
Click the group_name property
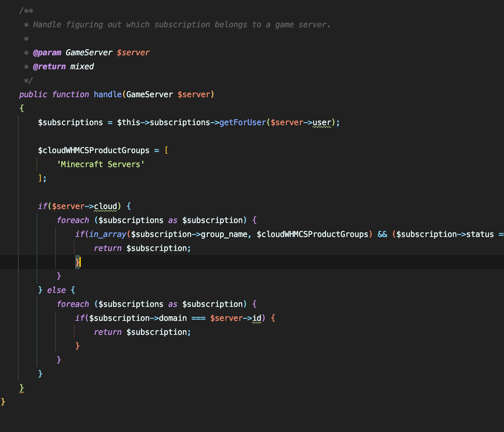224,234
